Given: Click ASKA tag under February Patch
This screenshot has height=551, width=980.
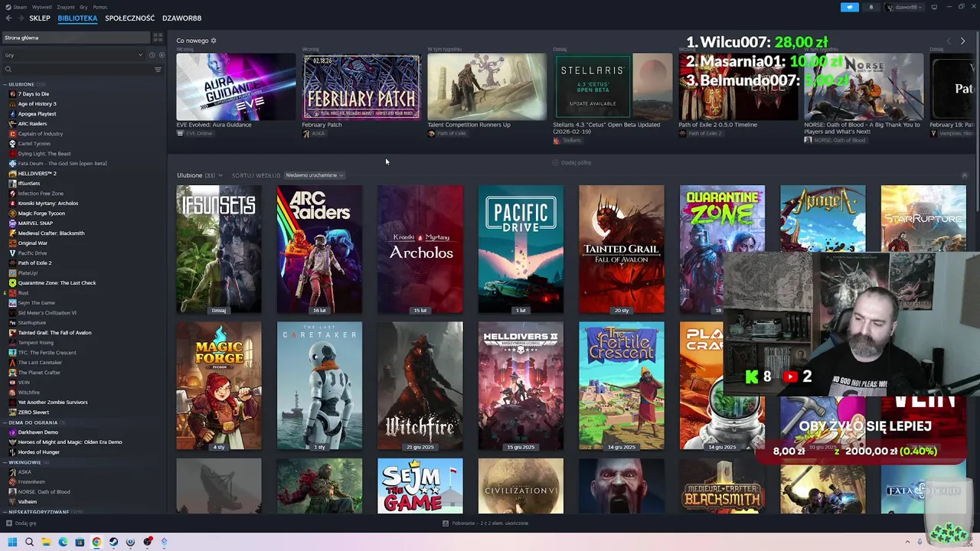Looking at the screenshot, I should pos(314,133).
